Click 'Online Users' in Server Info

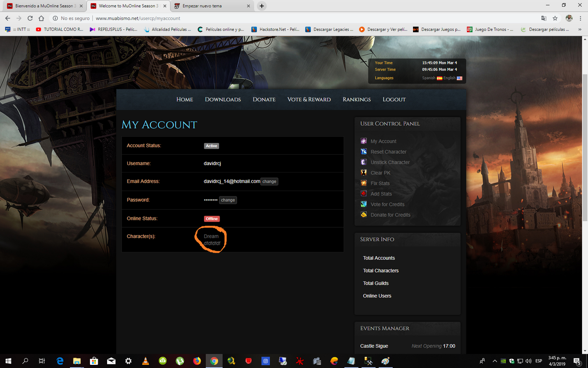[377, 296]
